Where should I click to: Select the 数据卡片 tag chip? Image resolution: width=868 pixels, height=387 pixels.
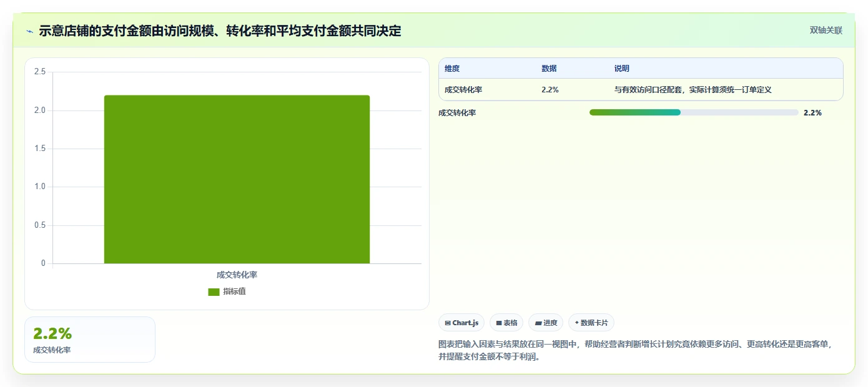591,323
